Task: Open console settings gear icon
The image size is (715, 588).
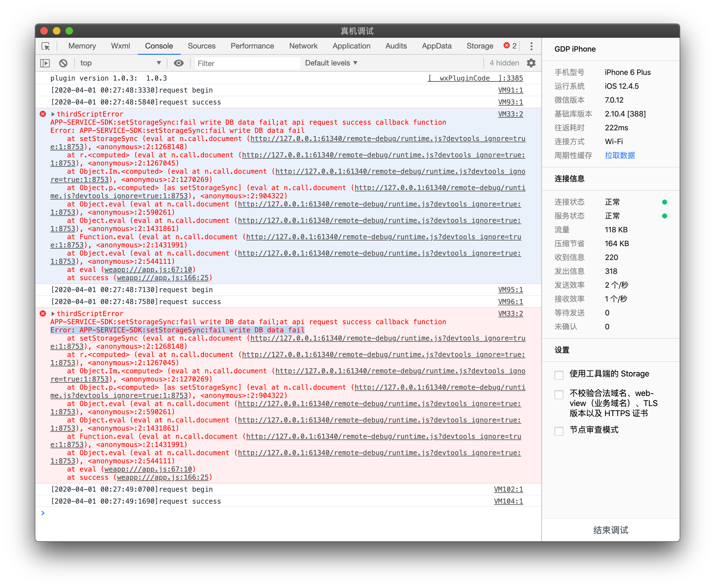Action: pyautogui.click(x=531, y=63)
